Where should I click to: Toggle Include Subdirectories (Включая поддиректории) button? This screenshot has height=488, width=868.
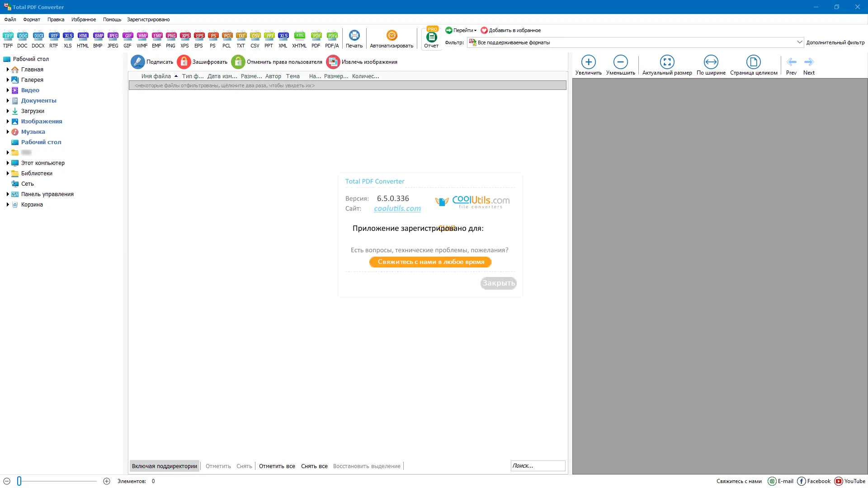[165, 466]
